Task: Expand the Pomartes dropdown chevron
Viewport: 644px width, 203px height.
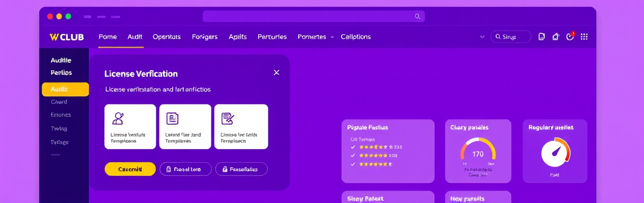Action: tap(332, 37)
